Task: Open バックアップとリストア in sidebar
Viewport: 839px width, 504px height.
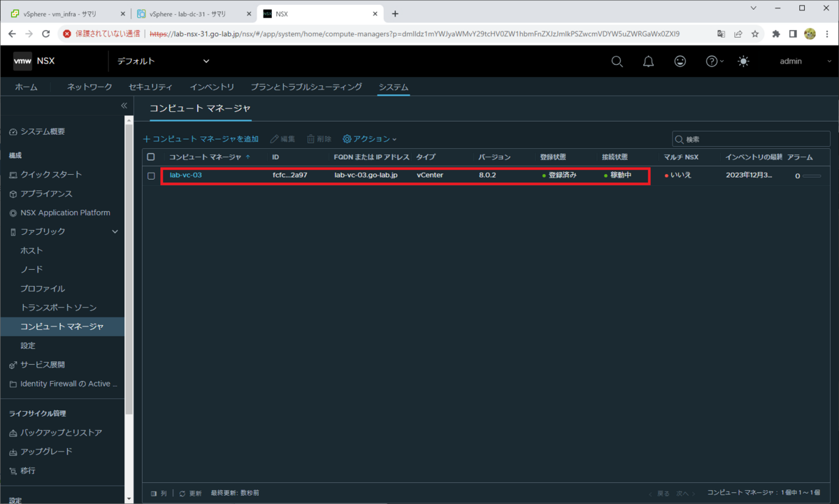Action: click(62, 433)
